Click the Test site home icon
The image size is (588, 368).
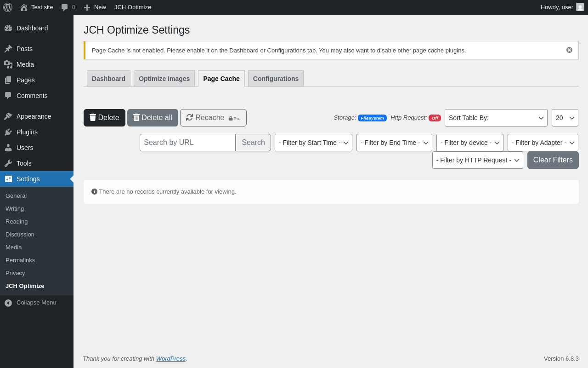click(24, 7)
